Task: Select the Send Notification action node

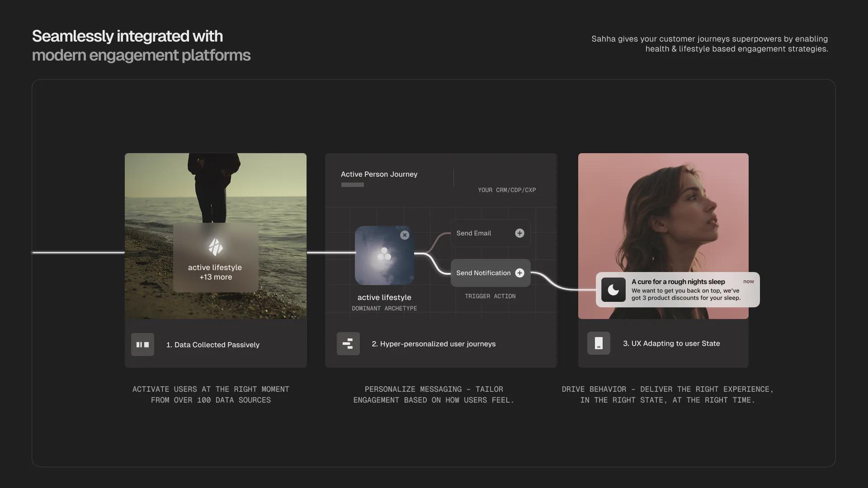Action: [483, 273]
